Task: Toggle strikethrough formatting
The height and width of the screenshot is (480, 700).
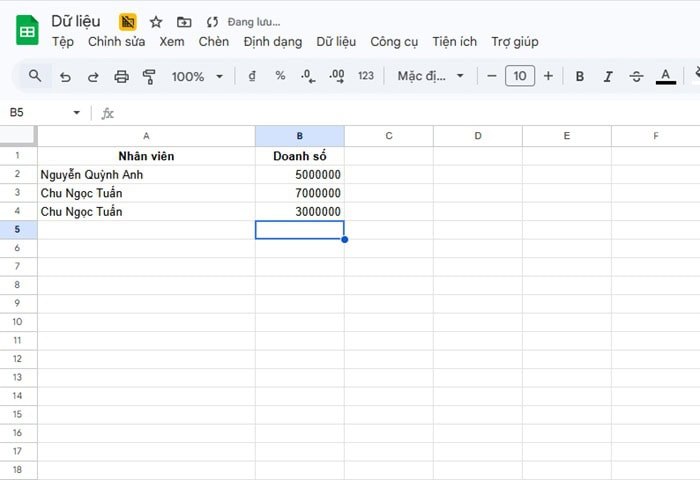Action: 636,76
